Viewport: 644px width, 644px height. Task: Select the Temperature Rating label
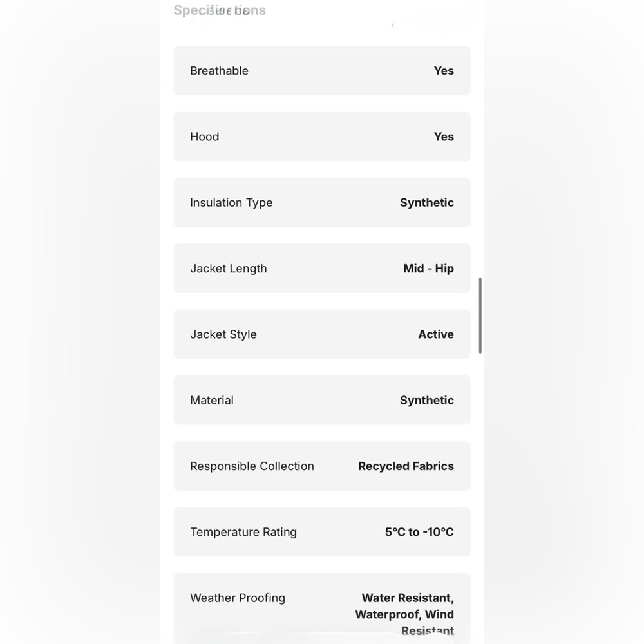[243, 532]
